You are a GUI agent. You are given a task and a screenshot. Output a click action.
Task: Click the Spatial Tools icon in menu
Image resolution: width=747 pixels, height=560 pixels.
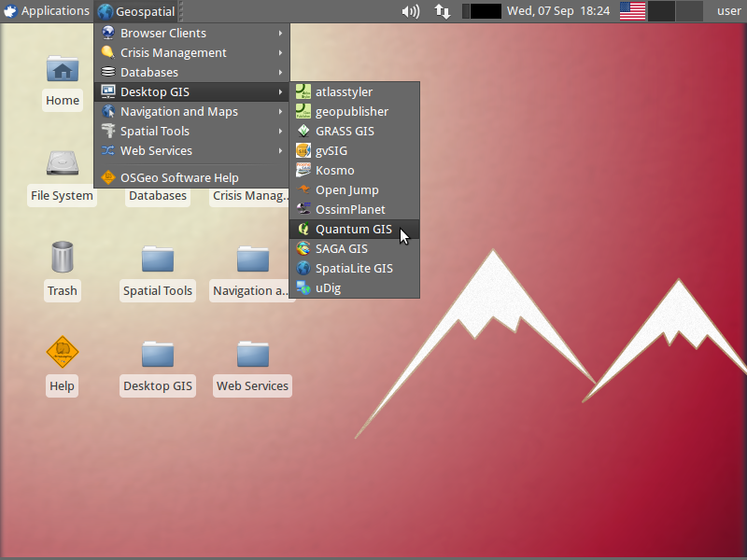tap(108, 131)
